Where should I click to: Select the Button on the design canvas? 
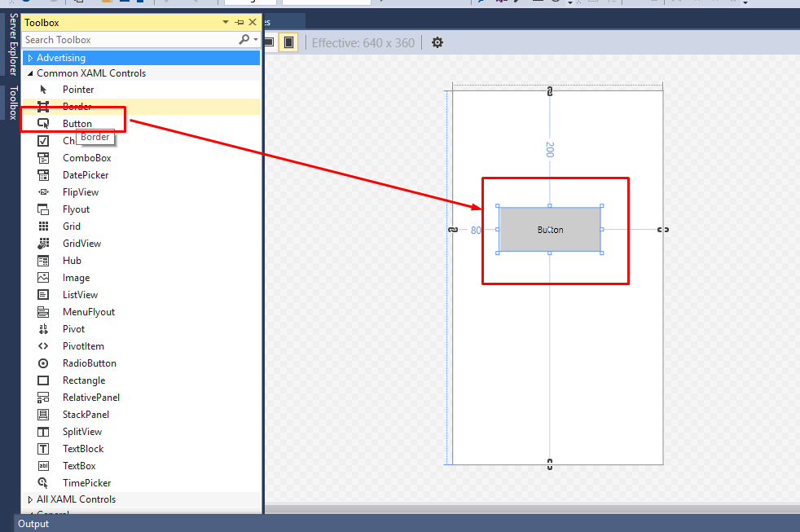click(550, 230)
